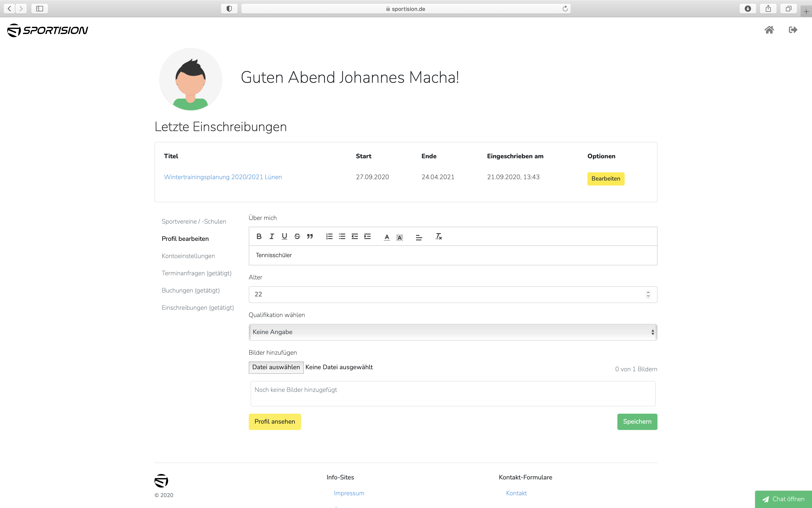Show the tab overview
The width and height of the screenshot is (812, 508).
pos(788,9)
